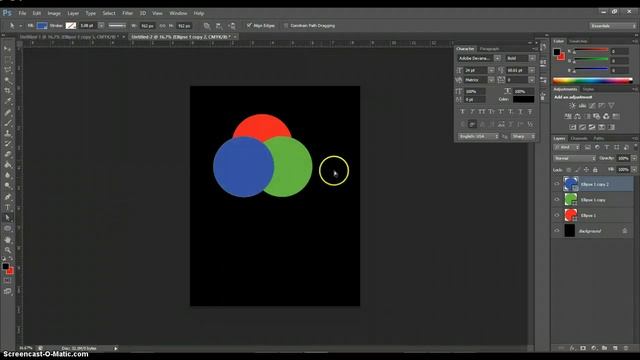Toggle Quick Mask mode icon
This screenshot has height=360, width=640.
coord(7,281)
